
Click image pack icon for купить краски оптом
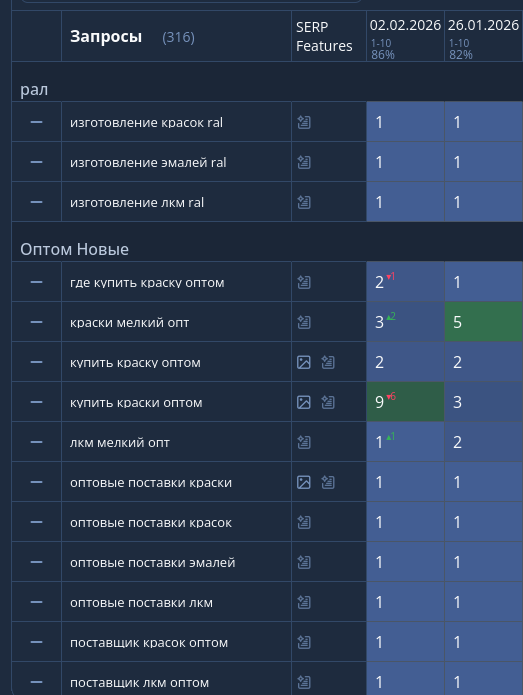point(304,402)
